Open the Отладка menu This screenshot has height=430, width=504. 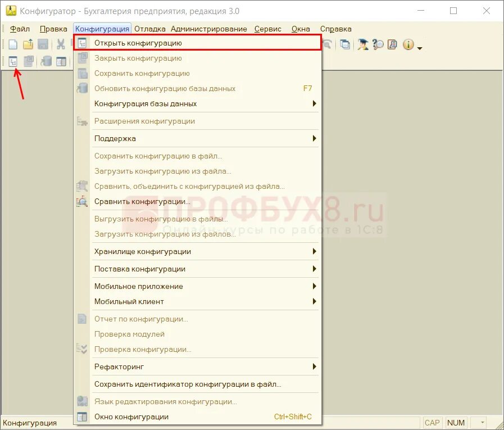point(150,29)
